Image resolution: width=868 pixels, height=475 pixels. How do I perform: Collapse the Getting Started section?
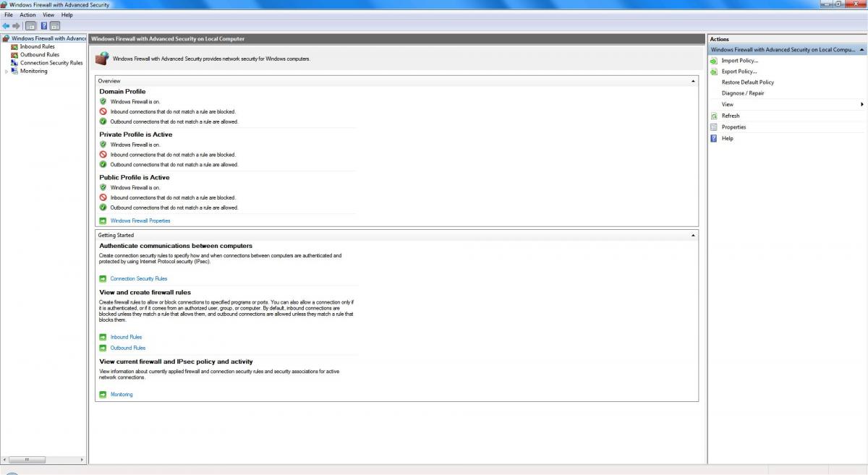pyautogui.click(x=694, y=235)
